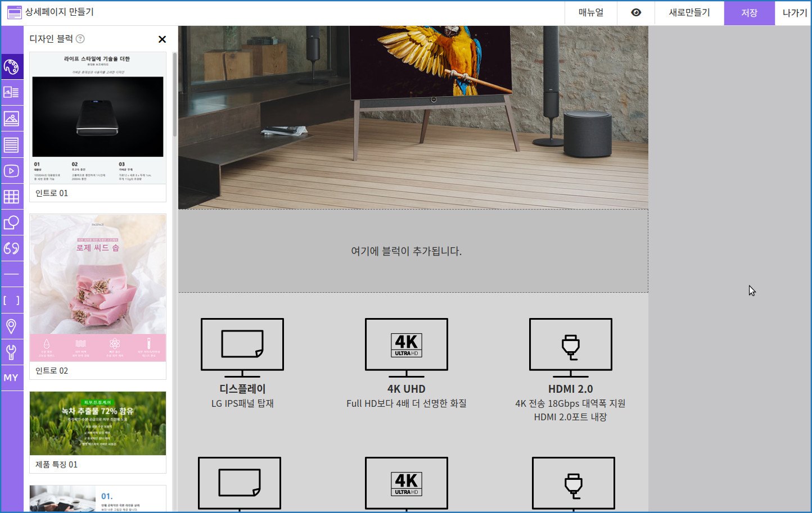Select the 인트로 02 soap template thumbnail
This screenshot has height=513, width=812.
pos(98,288)
